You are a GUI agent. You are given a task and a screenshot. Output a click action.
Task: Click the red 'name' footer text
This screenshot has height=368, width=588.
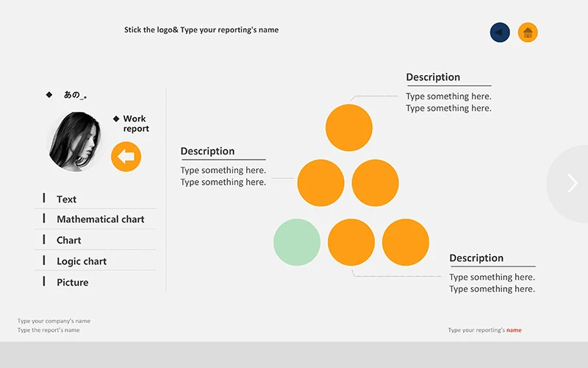tap(514, 330)
